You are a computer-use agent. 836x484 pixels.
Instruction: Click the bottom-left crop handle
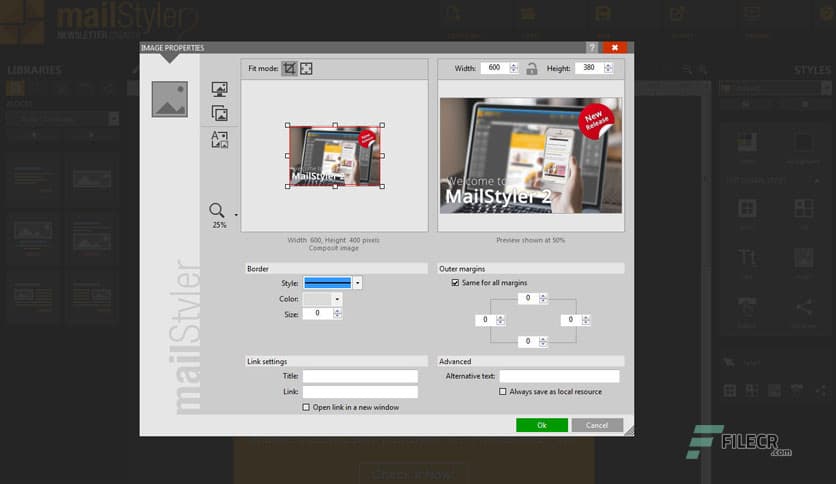click(288, 187)
